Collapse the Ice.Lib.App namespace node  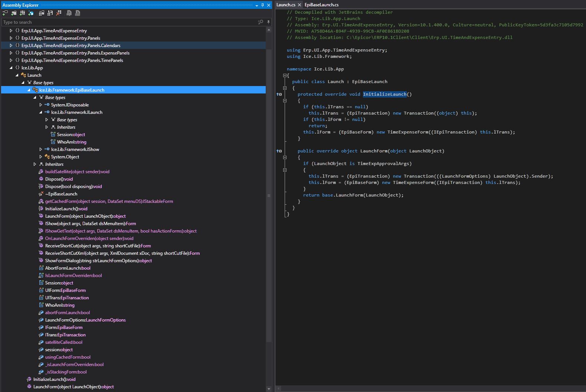[11, 68]
